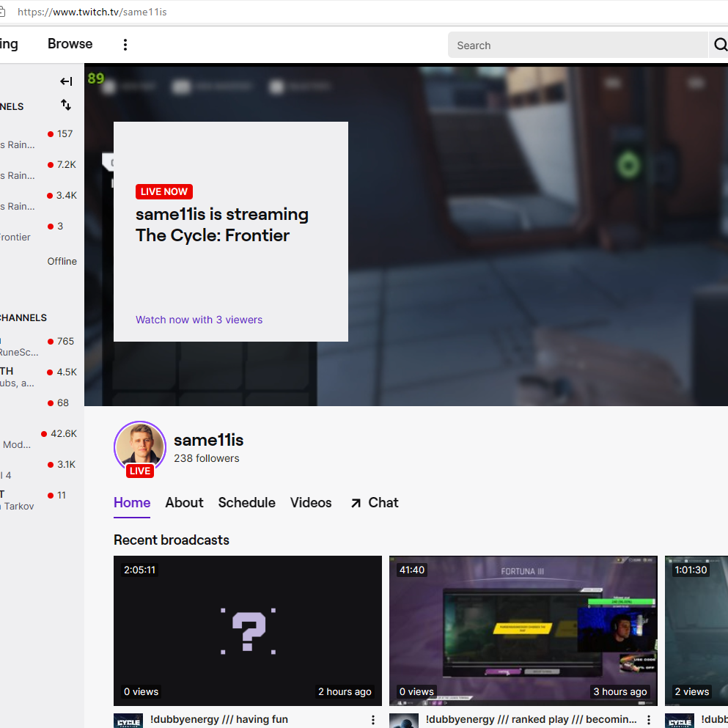Open options for 'having fun' broadcast

(372, 720)
